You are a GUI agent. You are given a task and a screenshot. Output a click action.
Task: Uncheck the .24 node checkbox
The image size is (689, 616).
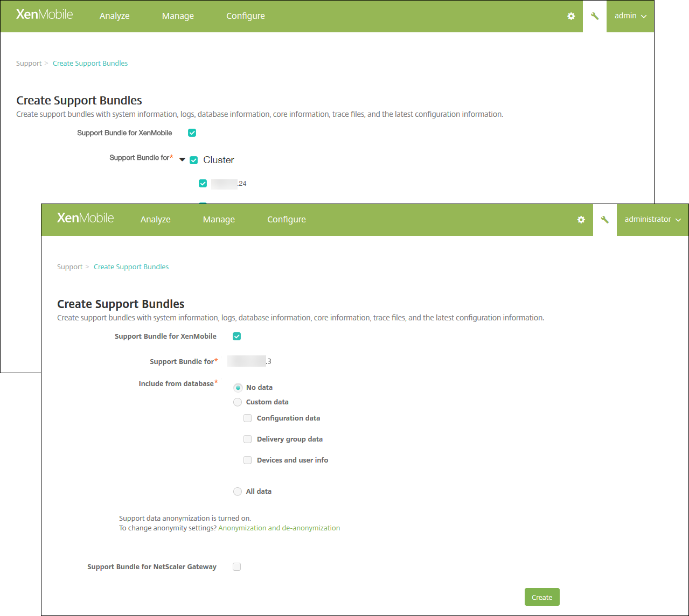tap(203, 184)
